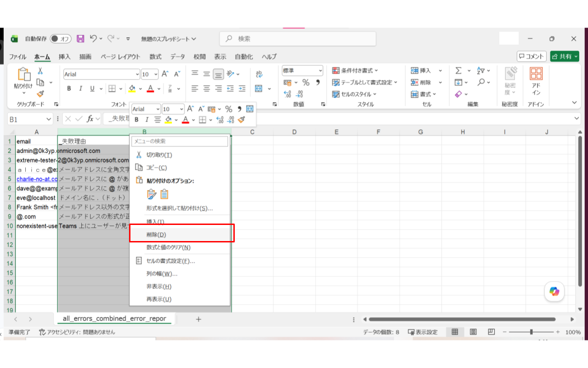
Task: Switch to the データ (Data) ribbon tab
Action: coord(177,57)
